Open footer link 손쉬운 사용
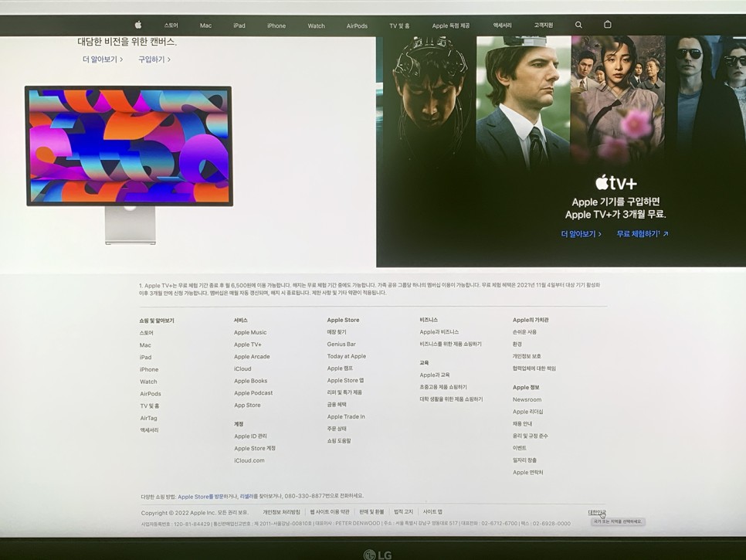 524,332
